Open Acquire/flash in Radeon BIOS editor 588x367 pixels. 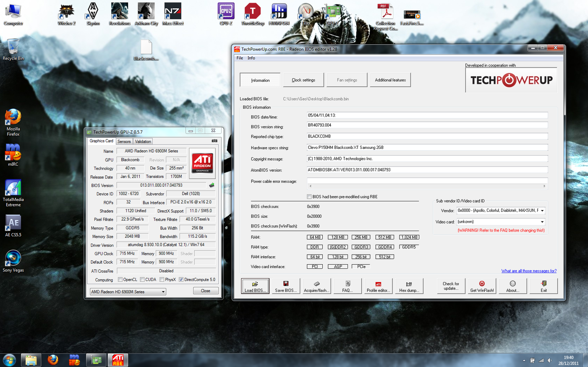coord(316,286)
